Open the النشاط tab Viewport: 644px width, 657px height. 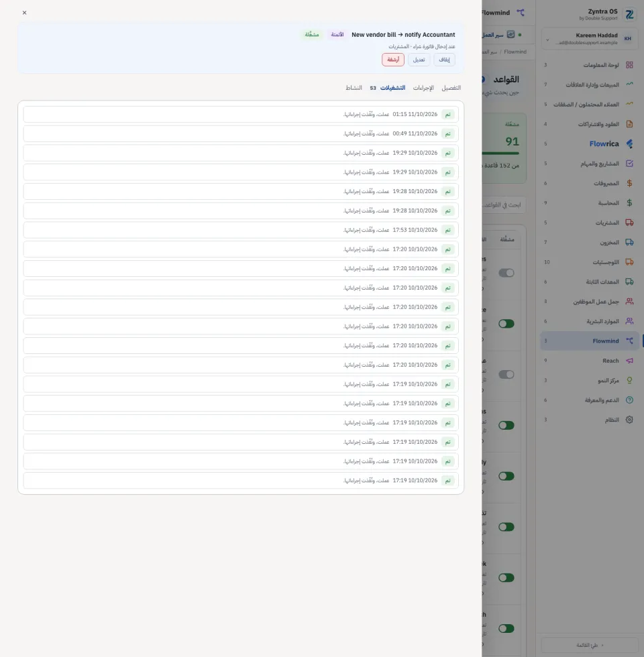pyautogui.click(x=354, y=88)
